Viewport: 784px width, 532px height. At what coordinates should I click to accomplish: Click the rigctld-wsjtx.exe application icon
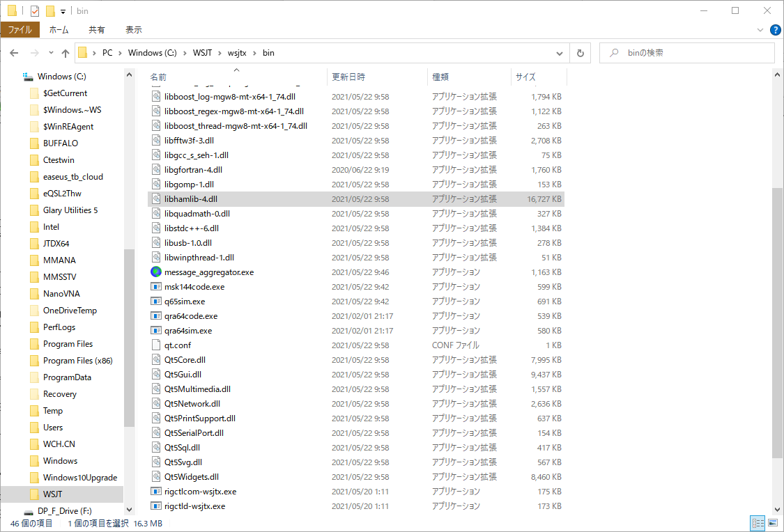(x=156, y=506)
